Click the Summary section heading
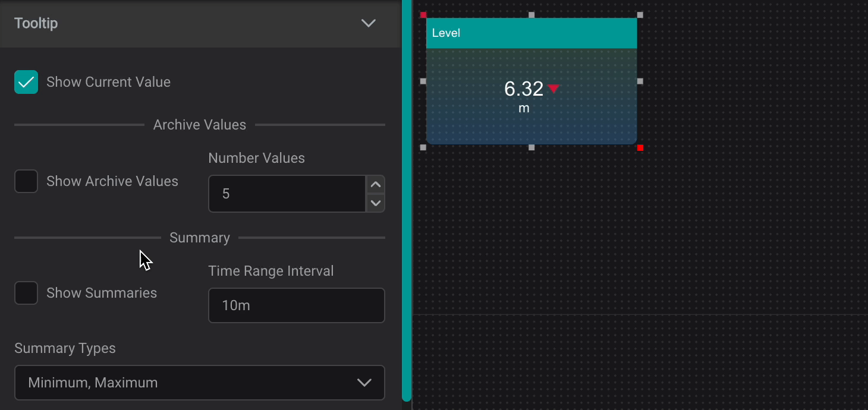The width and height of the screenshot is (868, 410). pos(200,238)
